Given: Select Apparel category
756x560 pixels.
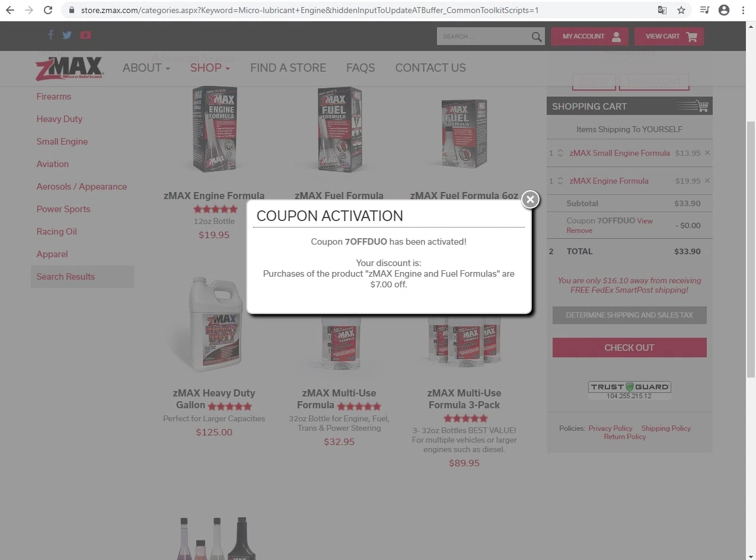Looking at the screenshot, I should point(52,254).
